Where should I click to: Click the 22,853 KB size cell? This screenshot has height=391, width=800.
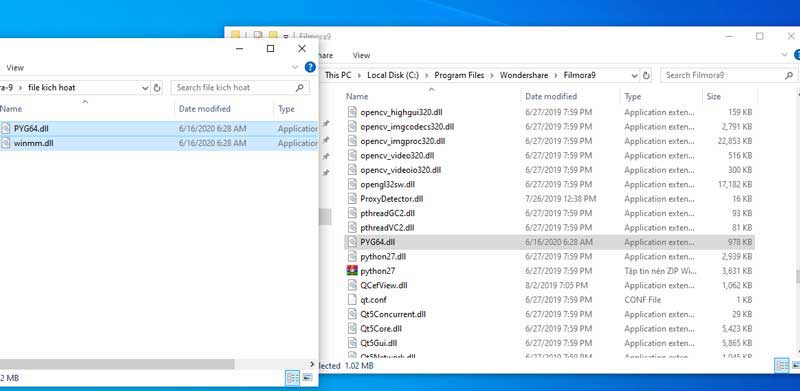[734, 141]
